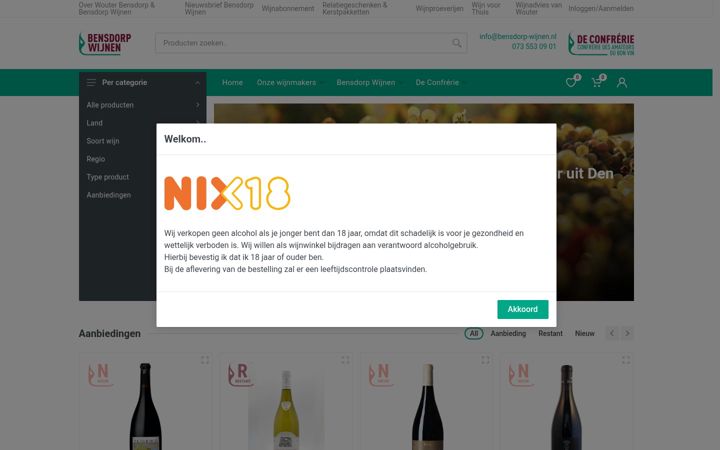Open Wijnadvies van Wouter link
The height and width of the screenshot is (450, 720).
pyautogui.click(x=539, y=8)
